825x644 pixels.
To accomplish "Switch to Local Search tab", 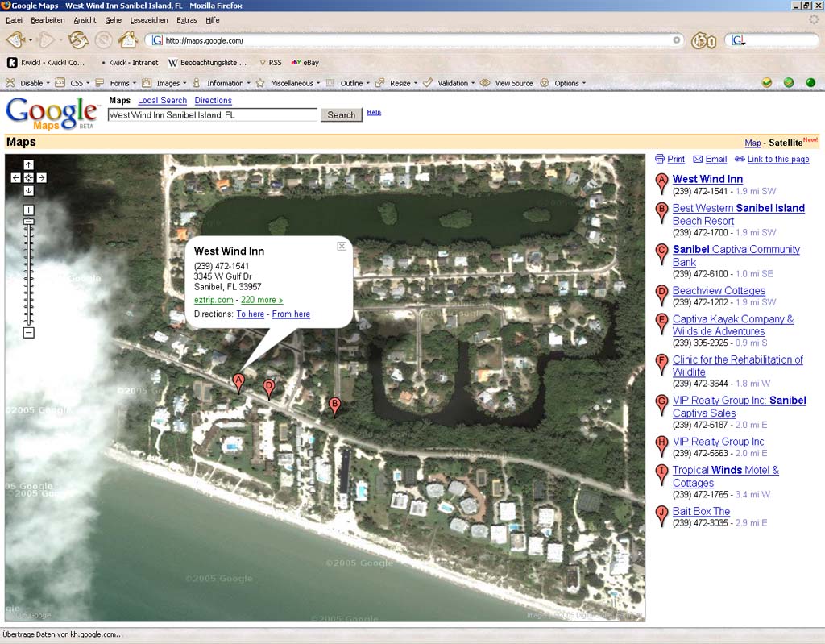I will click(x=162, y=100).
